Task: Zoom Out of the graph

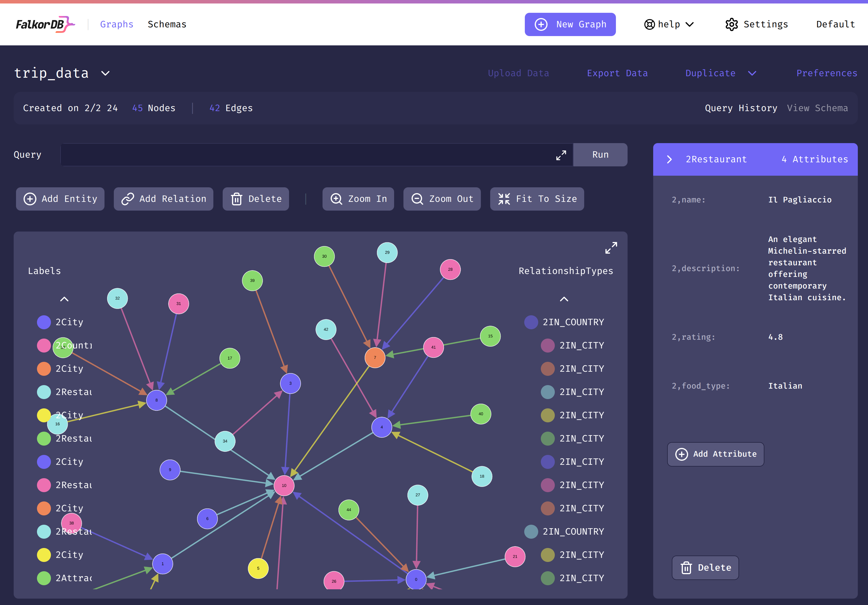Action: [x=442, y=199]
